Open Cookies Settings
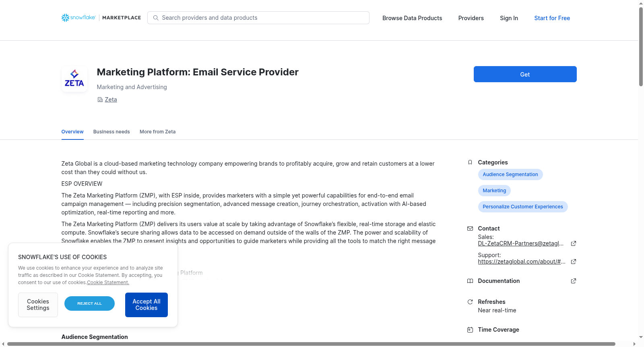Viewport: 644px width, 347px height. click(38, 305)
